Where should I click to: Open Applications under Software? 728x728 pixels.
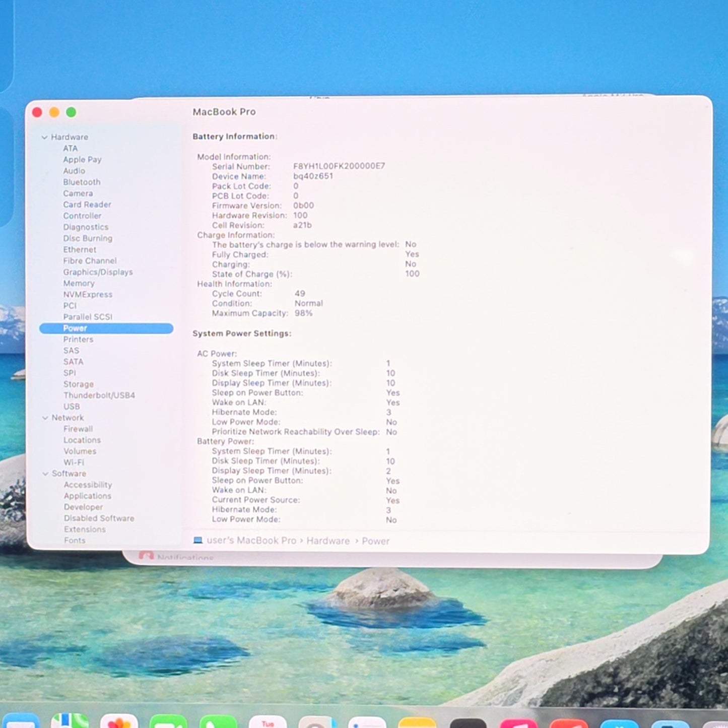coord(87,496)
